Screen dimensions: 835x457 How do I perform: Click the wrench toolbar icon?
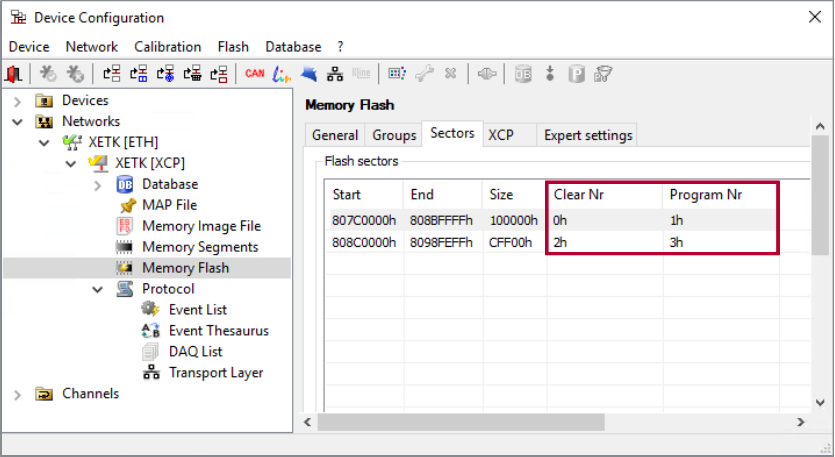point(424,74)
